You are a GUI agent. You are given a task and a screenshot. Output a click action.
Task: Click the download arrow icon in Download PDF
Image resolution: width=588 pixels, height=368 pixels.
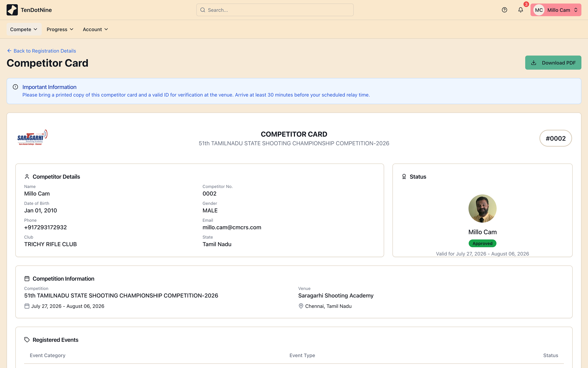[x=533, y=63]
